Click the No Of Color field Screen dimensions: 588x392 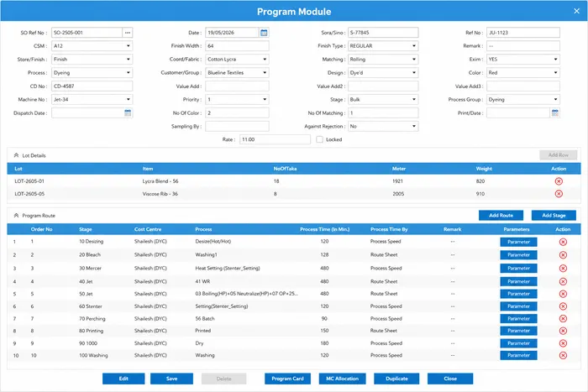pyautogui.click(x=237, y=112)
